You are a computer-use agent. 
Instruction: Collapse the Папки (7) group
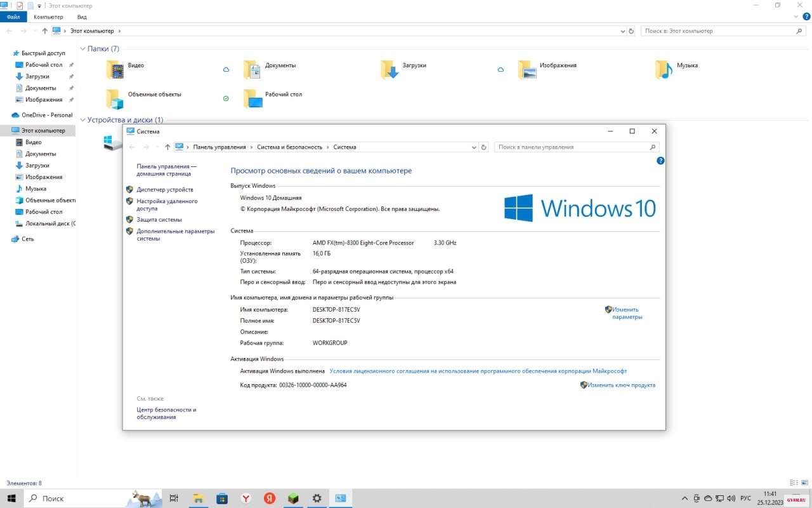point(83,49)
